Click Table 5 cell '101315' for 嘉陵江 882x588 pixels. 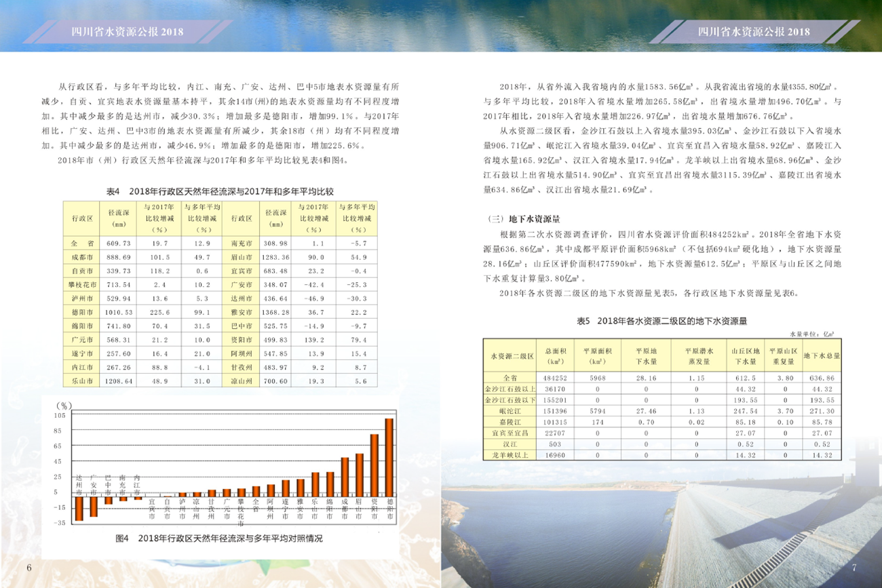pyautogui.click(x=556, y=422)
